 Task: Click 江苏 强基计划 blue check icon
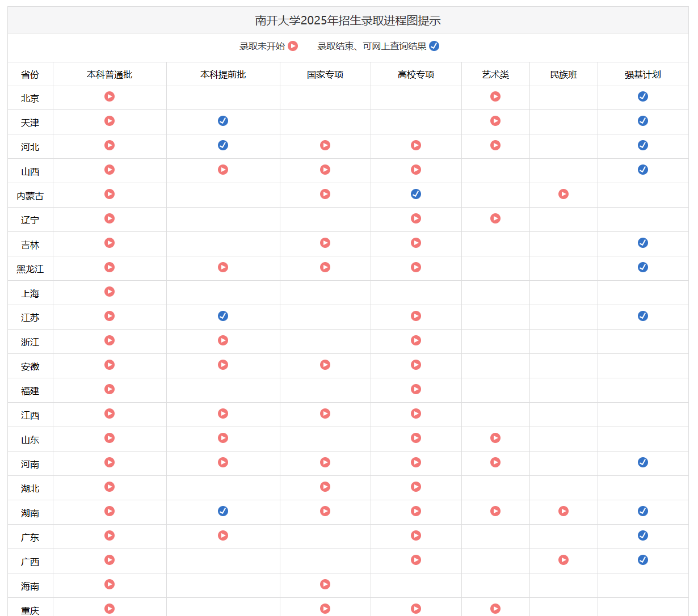click(643, 316)
